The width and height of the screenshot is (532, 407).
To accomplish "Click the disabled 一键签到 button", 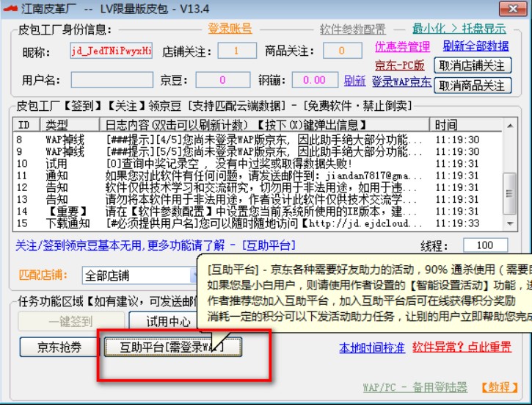I will (71, 321).
